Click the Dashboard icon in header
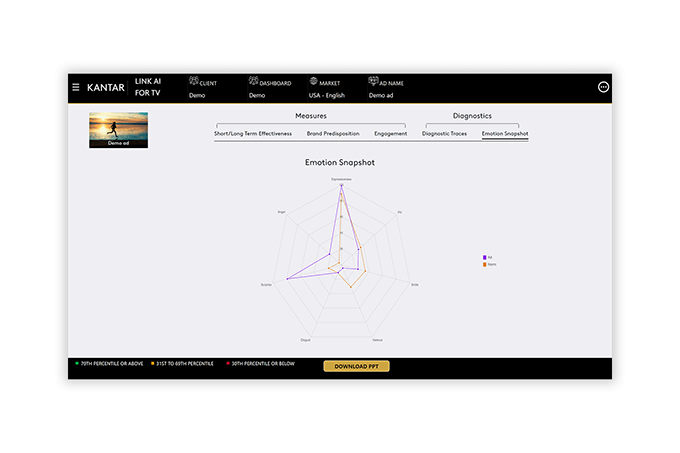 tap(253, 82)
